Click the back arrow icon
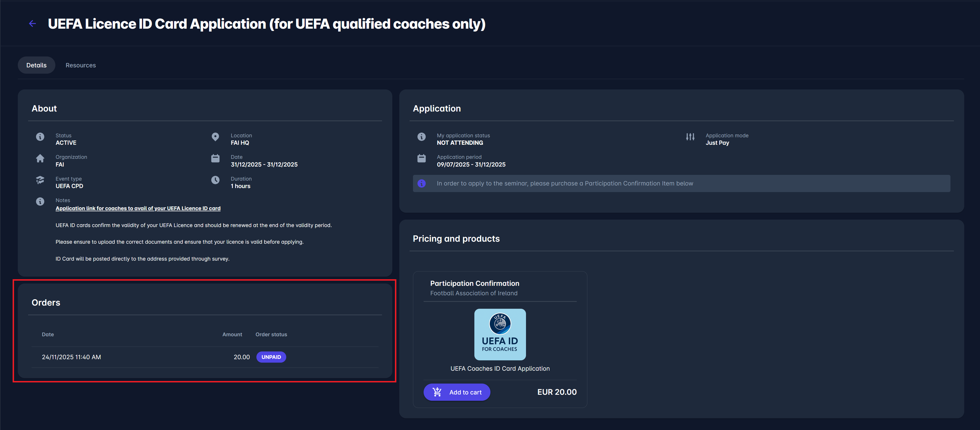Image resolution: width=980 pixels, height=430 pixels. pyautogui.click(x=32, y=24)
